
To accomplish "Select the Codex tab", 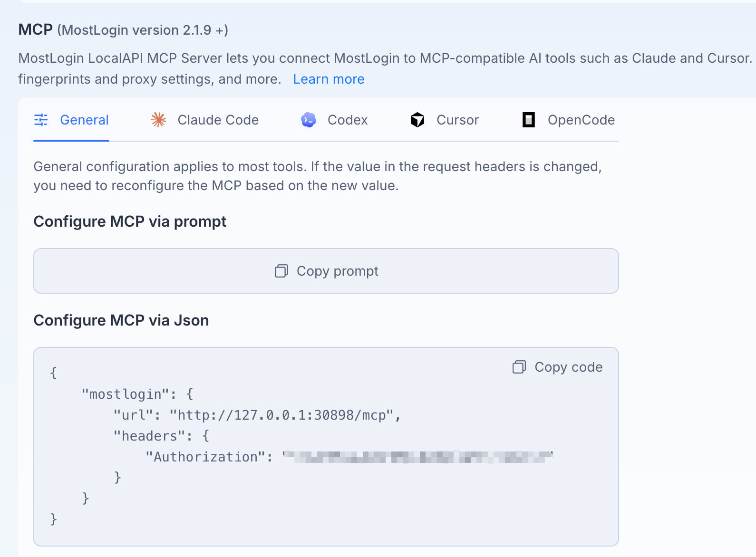I will click(334, 120).
